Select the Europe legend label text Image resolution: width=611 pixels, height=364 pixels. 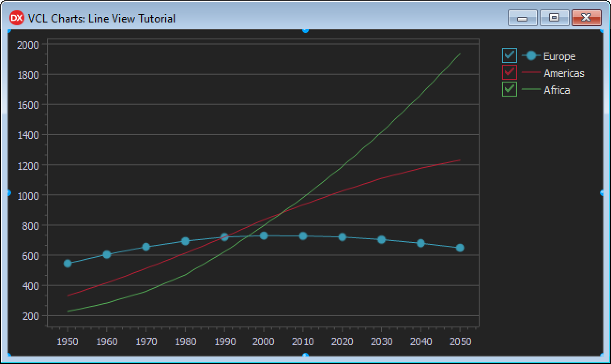coord(559,56)
